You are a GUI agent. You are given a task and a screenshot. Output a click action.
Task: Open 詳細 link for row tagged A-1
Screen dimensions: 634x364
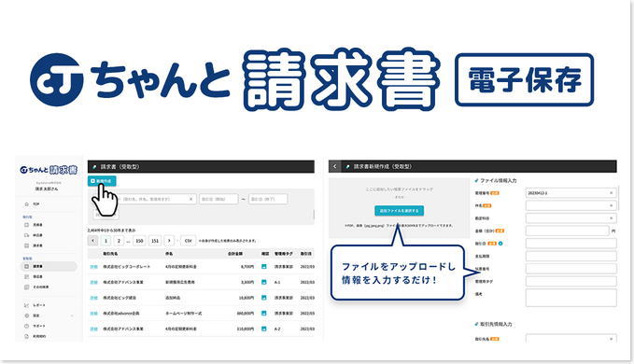(93, 282)
